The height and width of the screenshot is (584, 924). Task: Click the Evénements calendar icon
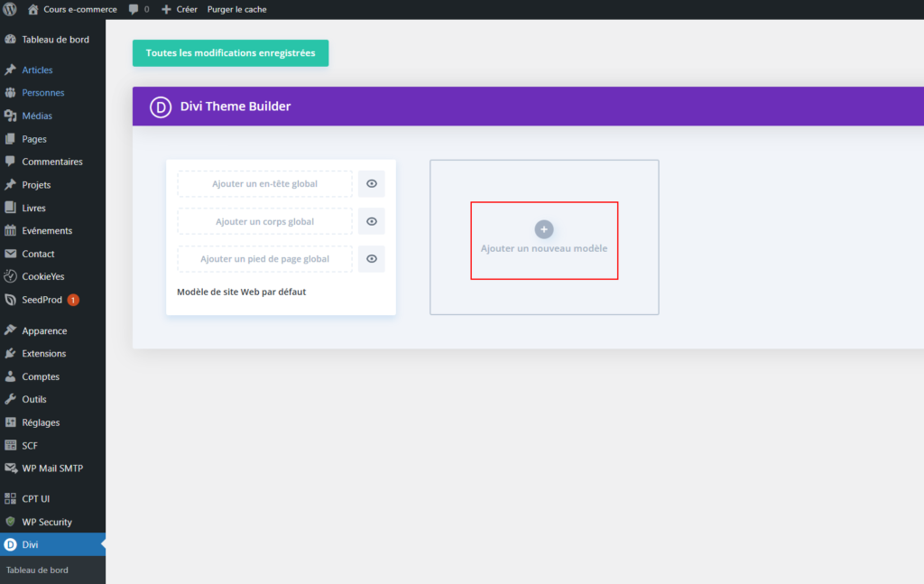(x=10, y=230)
